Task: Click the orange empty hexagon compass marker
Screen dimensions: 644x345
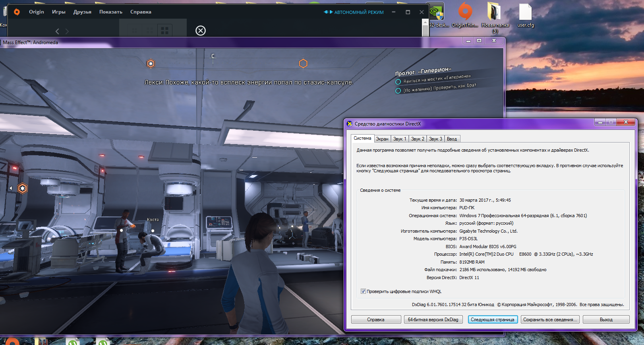Action: click(x=303, y=64)
